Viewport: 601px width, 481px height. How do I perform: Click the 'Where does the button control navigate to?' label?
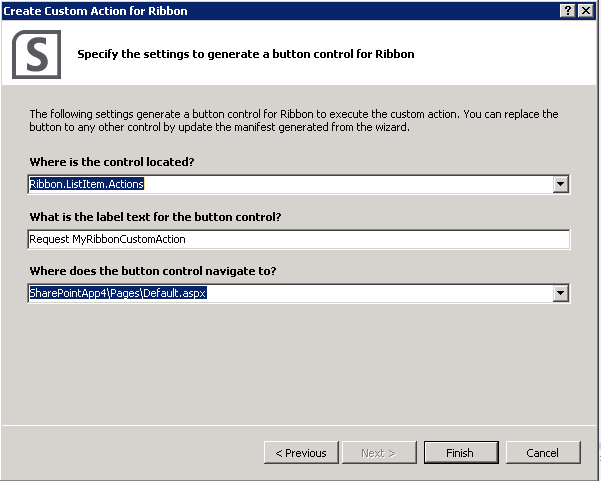[153, 271]
